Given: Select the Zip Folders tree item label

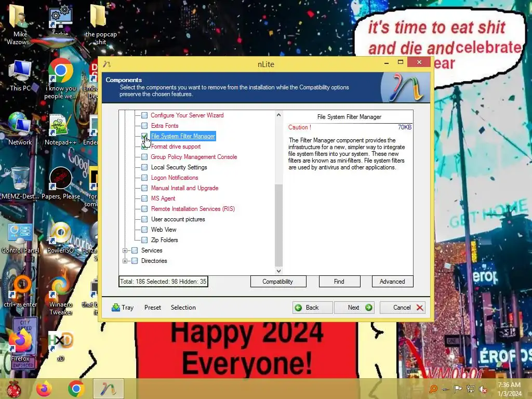Looking at the screenshot, I should click(165, 240).
